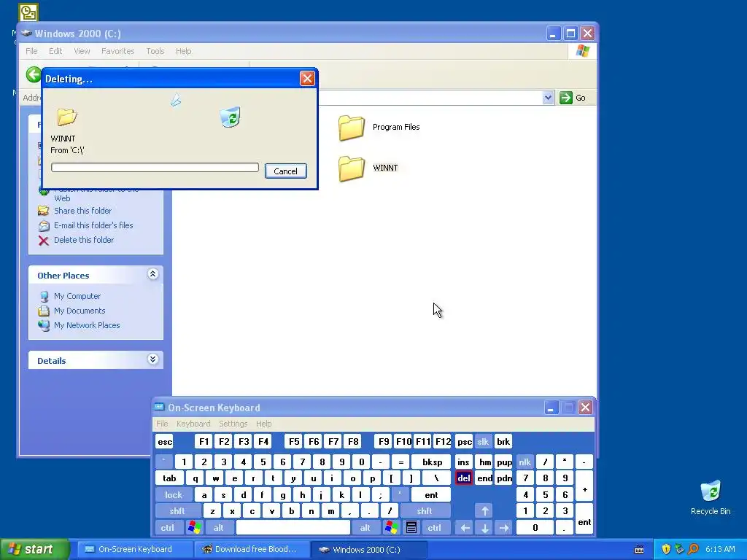Toggle the slk scroll lock key
This screenshot has width=747, height=560.
[x=483, y=442]
